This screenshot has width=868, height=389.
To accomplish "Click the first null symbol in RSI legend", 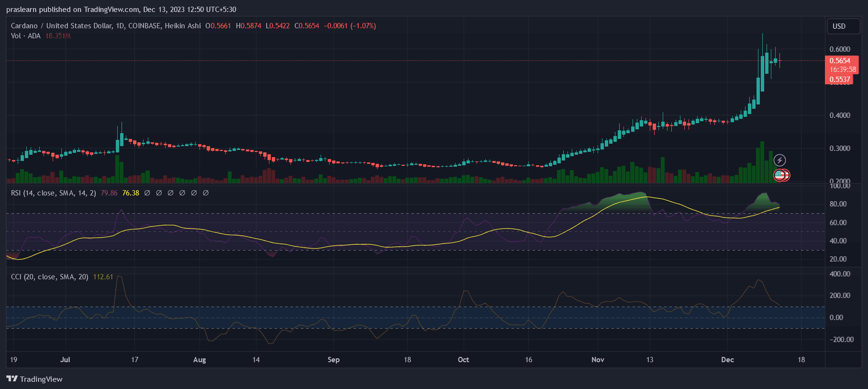I will click(147, 193).
